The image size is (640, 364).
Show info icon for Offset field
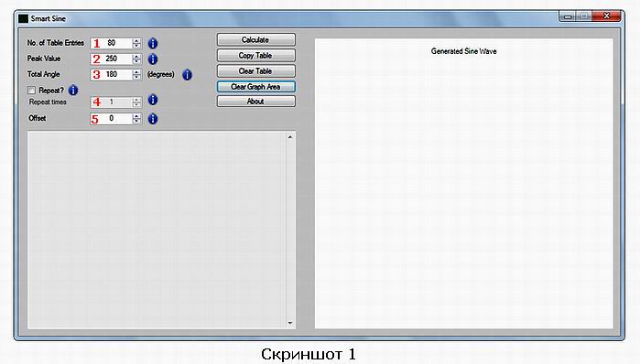[x=152, y=119]
